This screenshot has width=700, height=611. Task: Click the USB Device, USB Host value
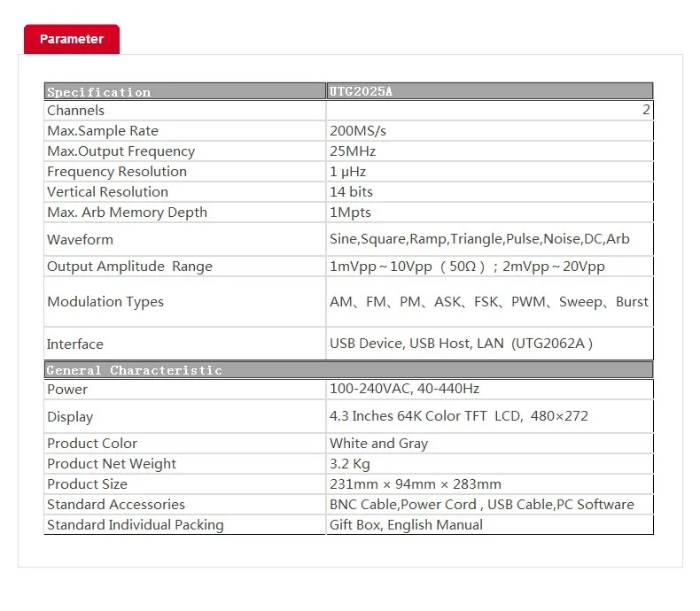coord(461,344)
